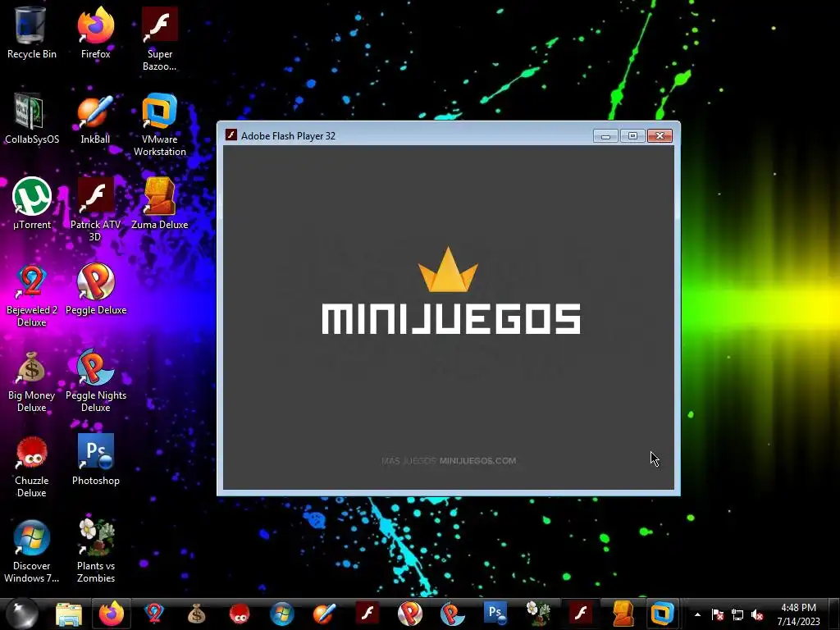Minimize the Adobe Flash Player window
This screenshot has height=630, width=840.
coord(605,136)
